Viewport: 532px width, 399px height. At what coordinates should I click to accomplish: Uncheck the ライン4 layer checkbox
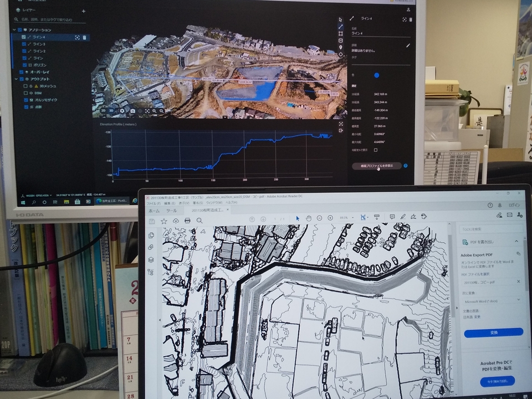point(23,37)
